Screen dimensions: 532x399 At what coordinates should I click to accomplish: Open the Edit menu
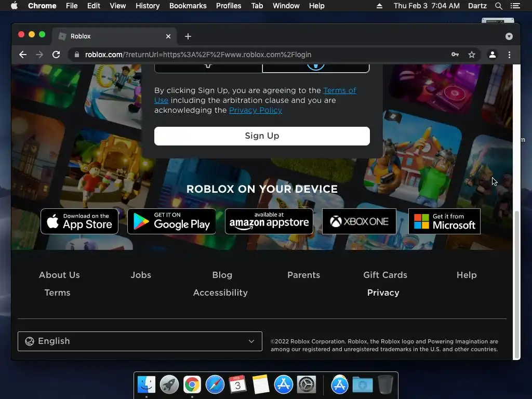pyautogui.click(x=94, y=6)
